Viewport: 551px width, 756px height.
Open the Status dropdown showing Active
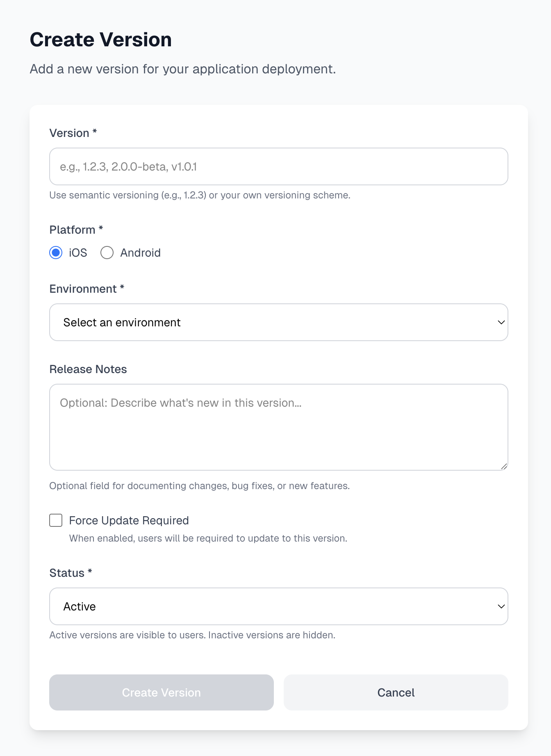coord(278,606)
